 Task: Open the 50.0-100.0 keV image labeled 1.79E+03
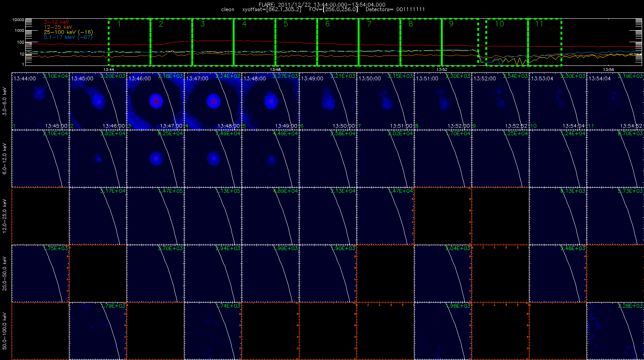[x=98, y=331]
